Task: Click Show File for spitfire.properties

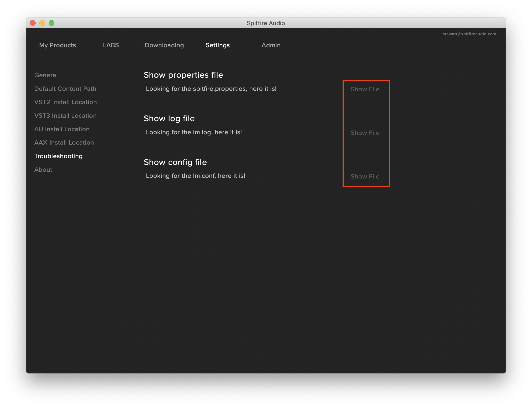Action: click(365, 89)
